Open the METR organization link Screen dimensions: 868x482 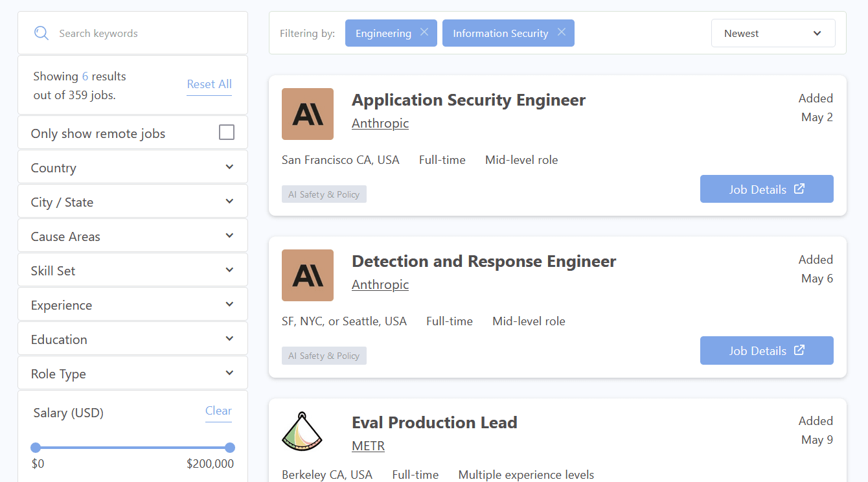coord(368,446)
